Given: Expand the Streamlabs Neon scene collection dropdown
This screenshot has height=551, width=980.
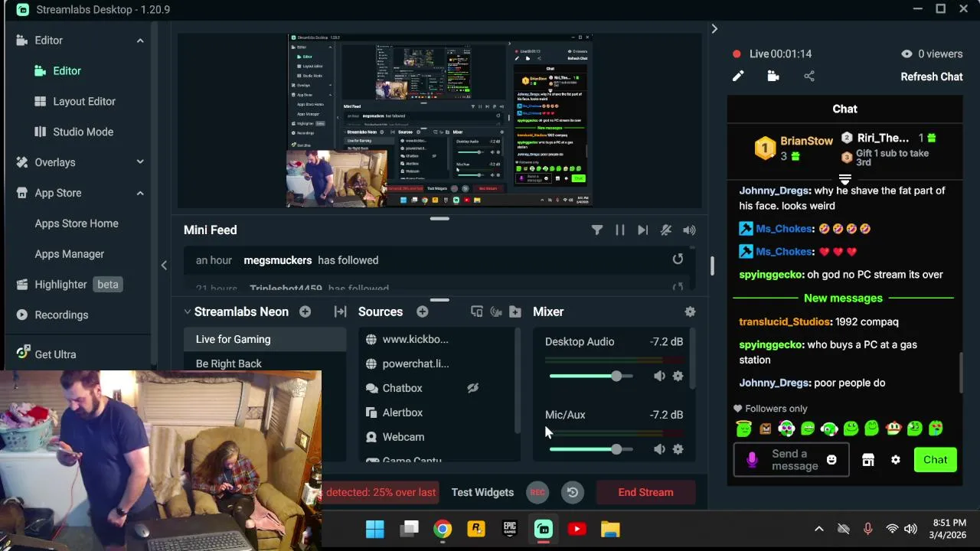Looking at the screenshot, I should tap(188, 311).
